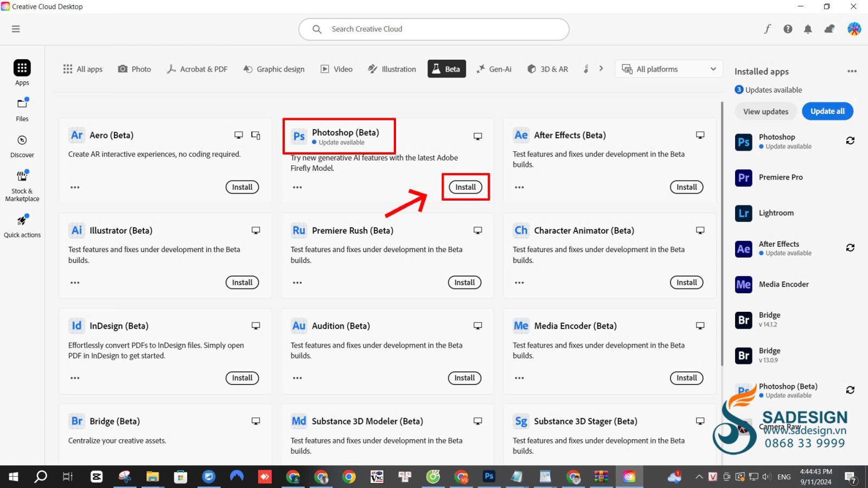Focus the Search Creative Cloud field
Viewport: 868px width, 488px height.
pyautogui.click(x=433, y=29)
